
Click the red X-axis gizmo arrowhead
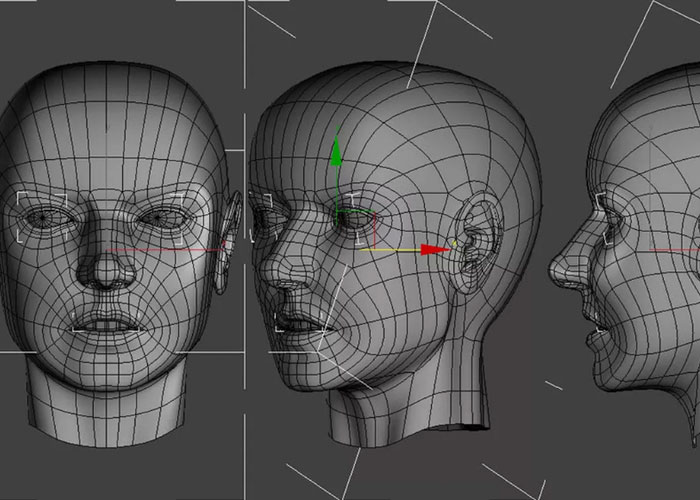tap(432, 250)
